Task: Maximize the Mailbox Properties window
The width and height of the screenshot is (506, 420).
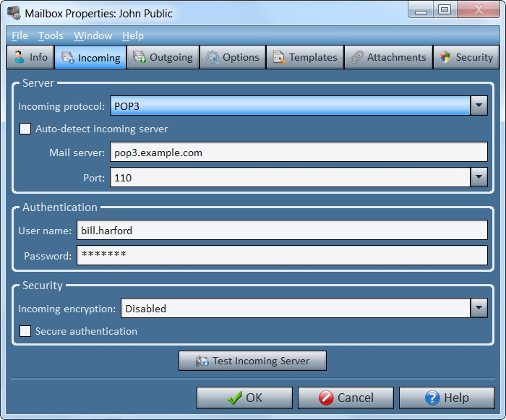Action: [445, 9]
